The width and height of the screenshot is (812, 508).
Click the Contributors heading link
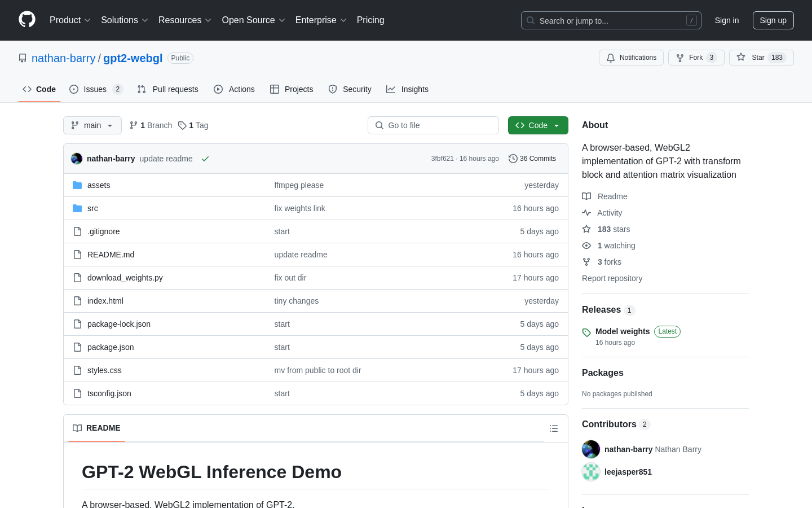pos(609,424)
